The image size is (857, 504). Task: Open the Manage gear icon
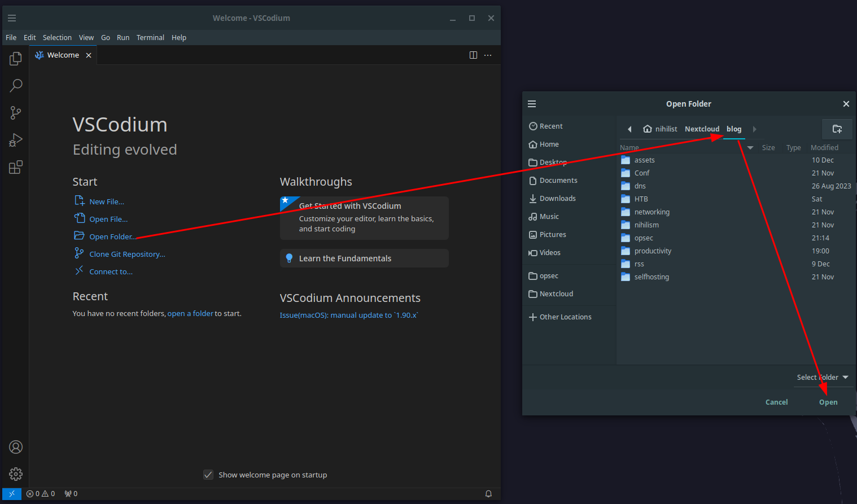pyautogui.click(x=16, y=474)
